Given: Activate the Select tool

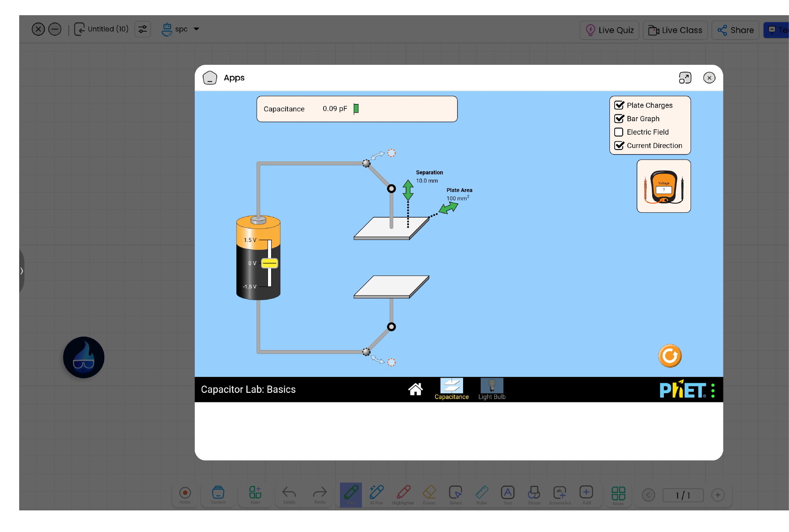Looking at the screenshot, I should click(x=455, y=495).
